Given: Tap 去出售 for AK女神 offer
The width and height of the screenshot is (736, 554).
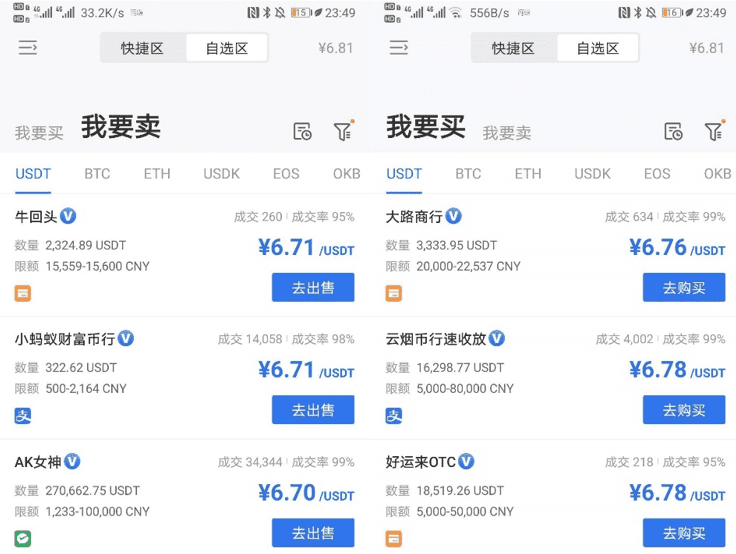Looking at the screenshot, I should pos(313,533).
